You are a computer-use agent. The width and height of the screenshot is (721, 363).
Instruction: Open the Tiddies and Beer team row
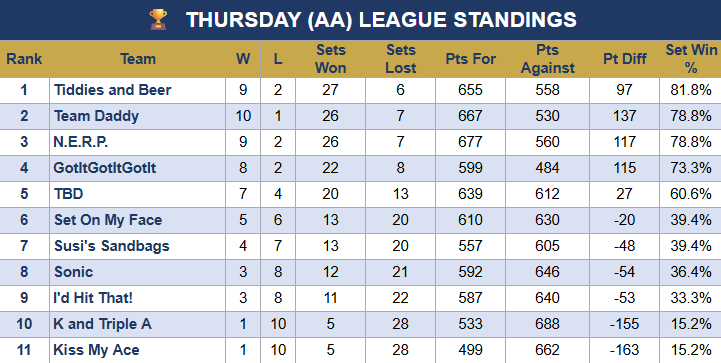click(x=360, y=90)
